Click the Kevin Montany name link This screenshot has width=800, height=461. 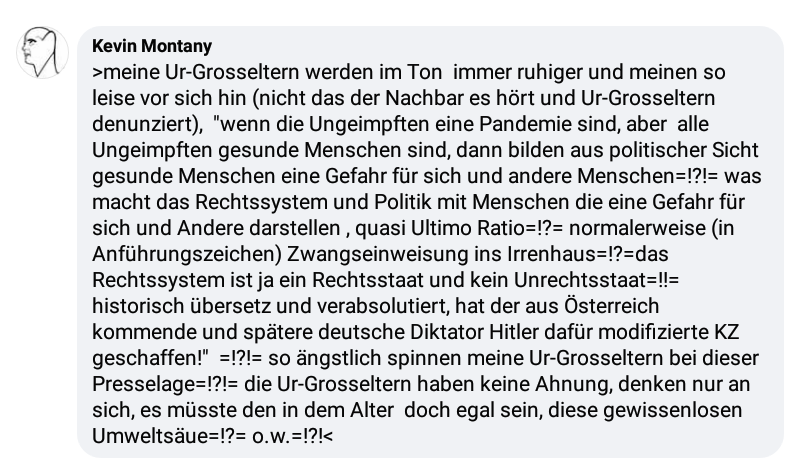pyautogui.click(x=152, y=46)
